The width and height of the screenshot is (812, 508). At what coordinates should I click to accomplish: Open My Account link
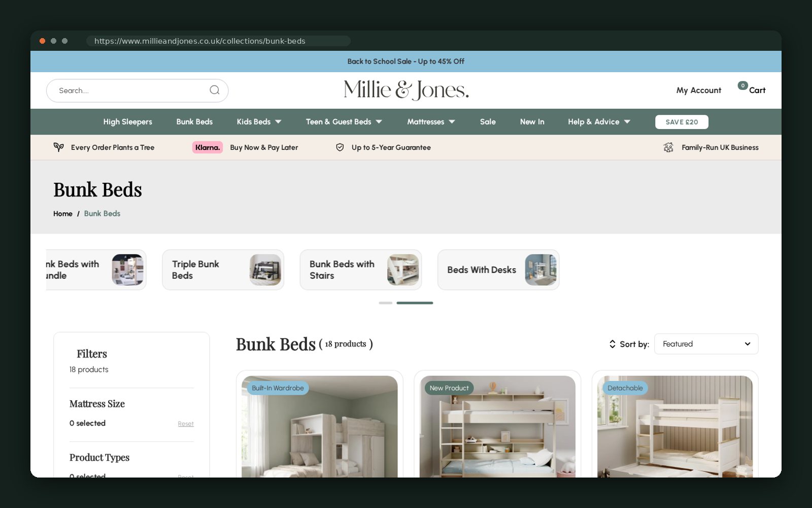(698, 90)
